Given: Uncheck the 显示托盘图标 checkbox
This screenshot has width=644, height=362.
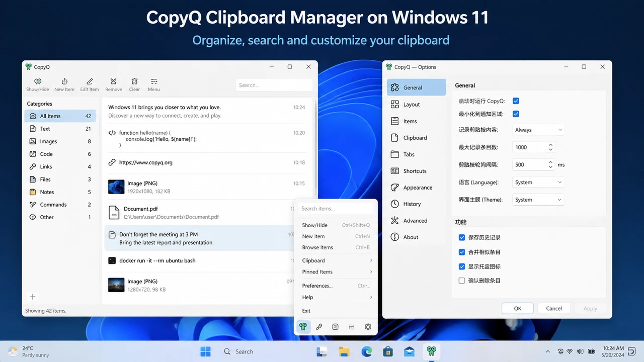Looking at the screenshot, I should coord(462,266).
